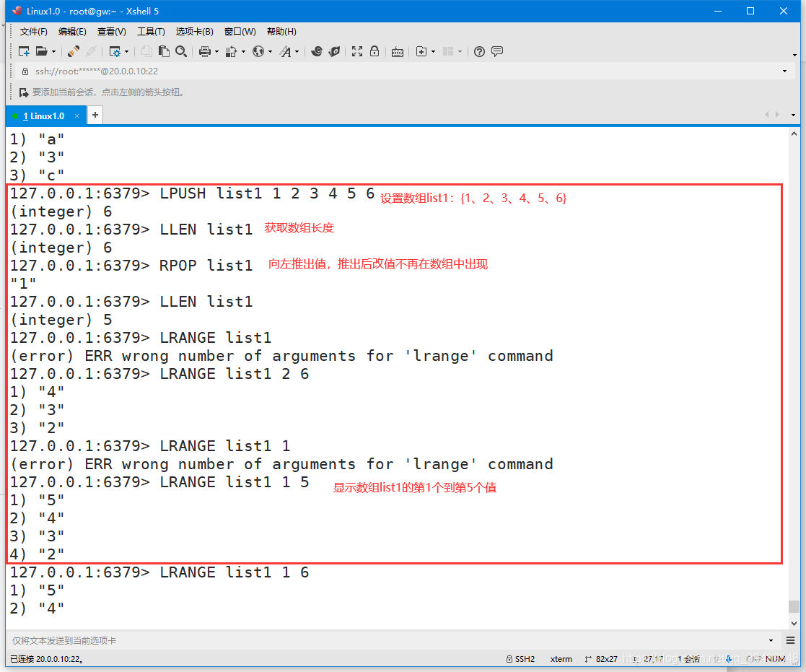Open the 工具(T) menu
The width and height of the screenshot is (806, 672).
[x=151, y=31]
